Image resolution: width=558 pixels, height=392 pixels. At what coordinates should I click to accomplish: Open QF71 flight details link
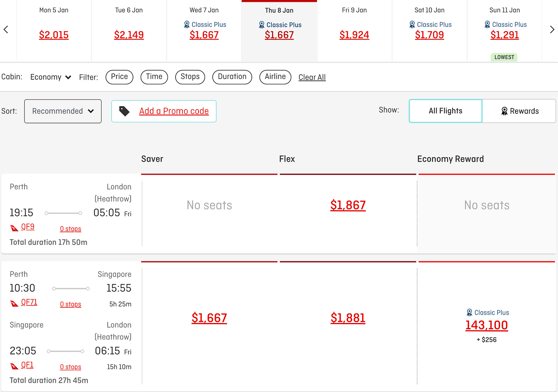[29, 302]
